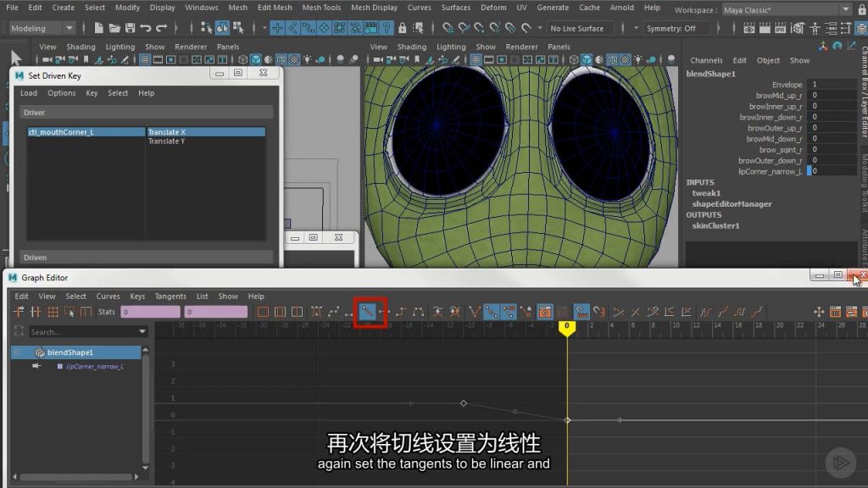Expand the collapsed status line section arrow

pyautogui.click(x=719, y=28)
